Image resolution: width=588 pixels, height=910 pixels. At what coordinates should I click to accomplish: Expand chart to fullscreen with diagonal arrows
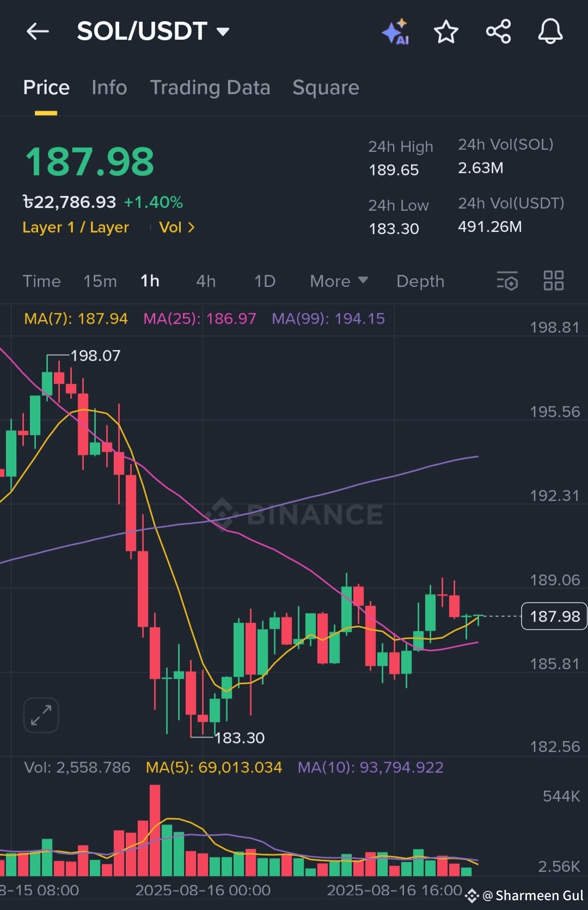[x=41, y=715]
